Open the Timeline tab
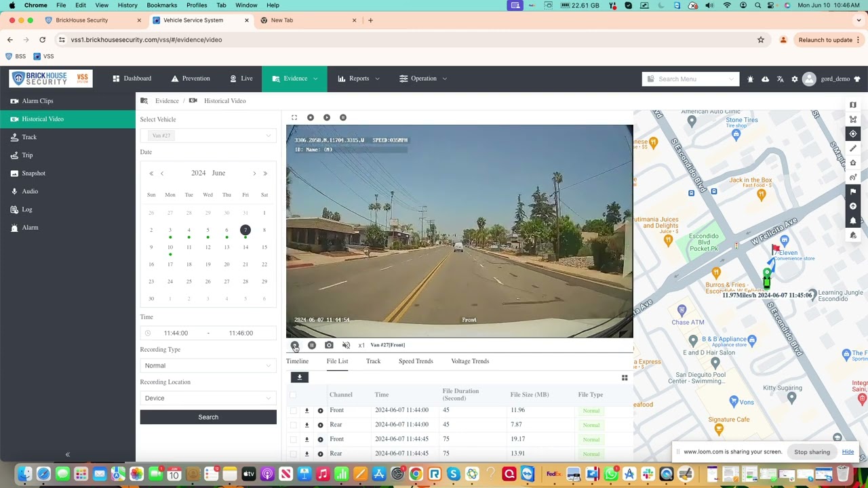Image resolution: width=868 pixels, height=488 pixels. [297, 361]
